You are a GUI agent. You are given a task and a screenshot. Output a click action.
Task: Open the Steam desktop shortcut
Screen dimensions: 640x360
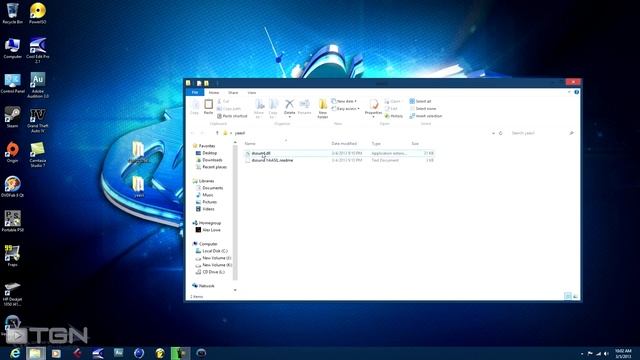pyautogui.click(x=12, y=118)
